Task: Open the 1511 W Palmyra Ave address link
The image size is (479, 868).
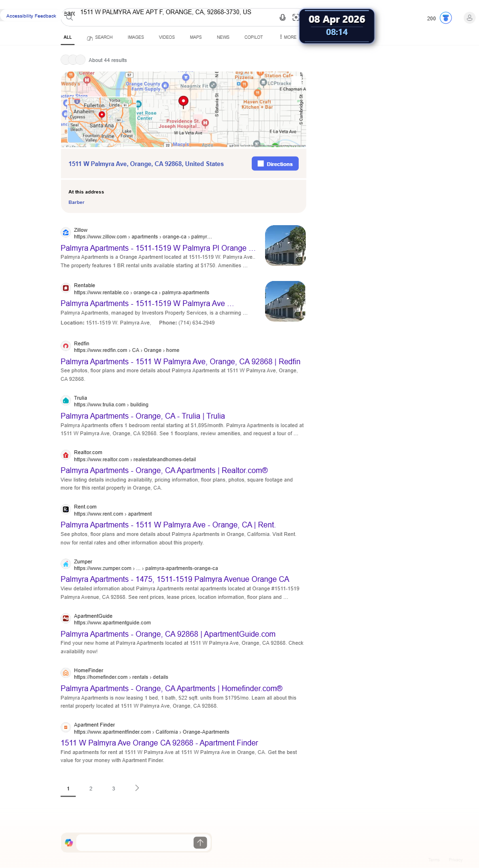Action: pos(146,164)
